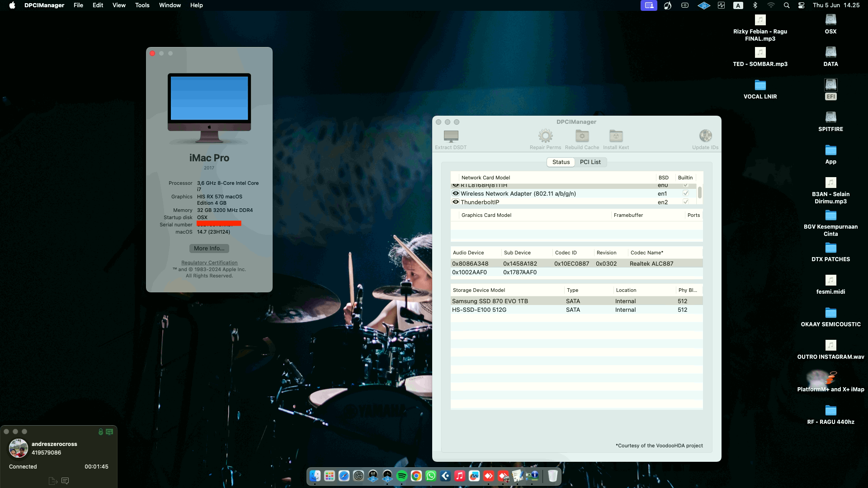Toggle visibility of Wireless Network Adapter entry
This screenshot has height=488, width=868.
(455, 193)
